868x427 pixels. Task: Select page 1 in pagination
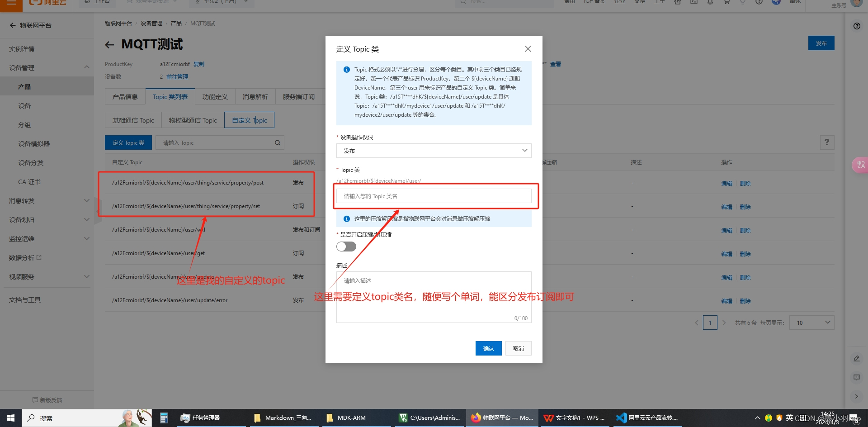pyautogui.click(x=710, y=323)
